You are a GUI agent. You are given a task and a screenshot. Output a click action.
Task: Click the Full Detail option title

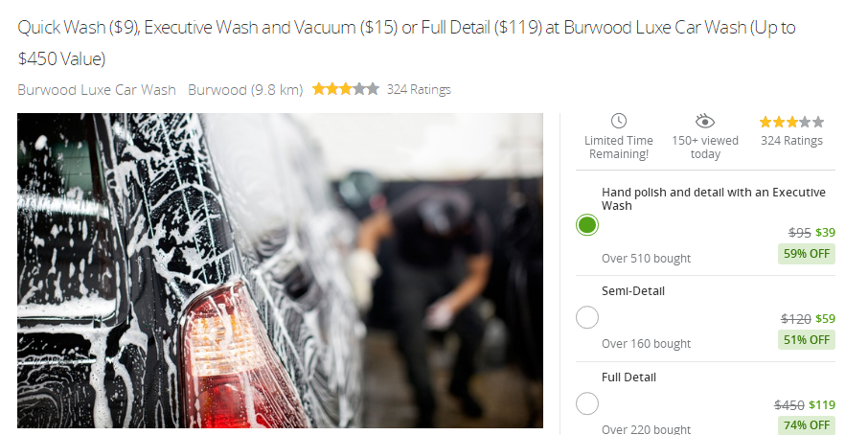[x=628, y=378]
